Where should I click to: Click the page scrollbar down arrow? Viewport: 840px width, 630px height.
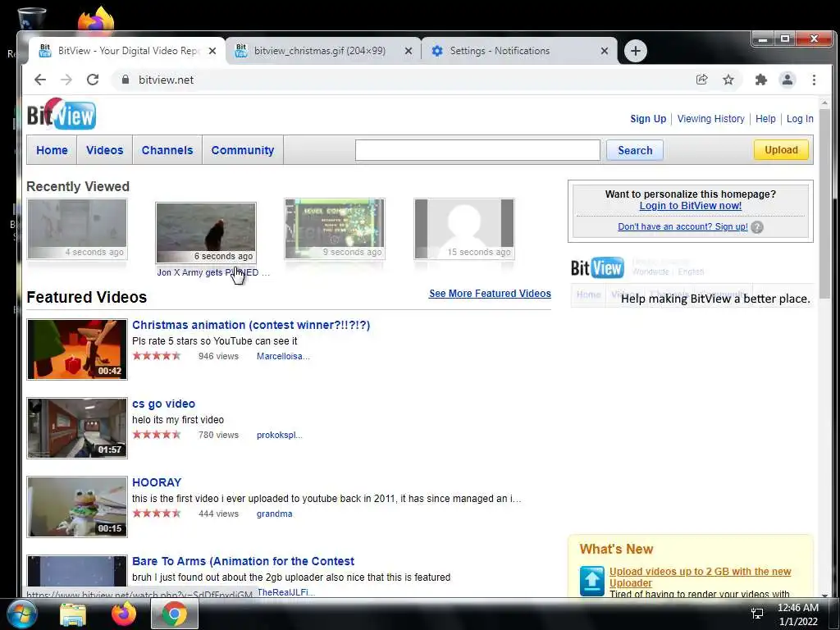coord(824,596)
